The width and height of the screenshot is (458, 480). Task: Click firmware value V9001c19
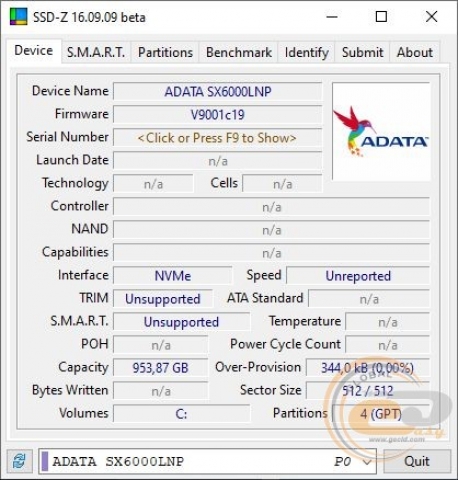pyautogui.click(x=217, y=115)
